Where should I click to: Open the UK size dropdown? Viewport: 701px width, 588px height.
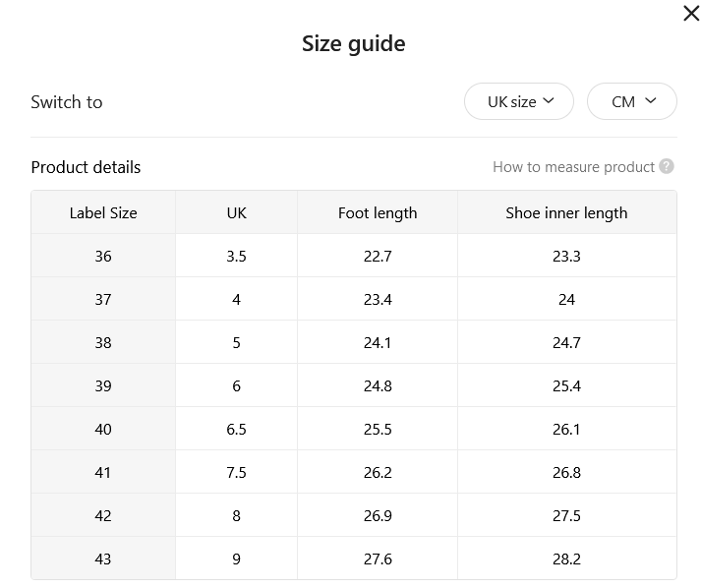pos(518,101)
